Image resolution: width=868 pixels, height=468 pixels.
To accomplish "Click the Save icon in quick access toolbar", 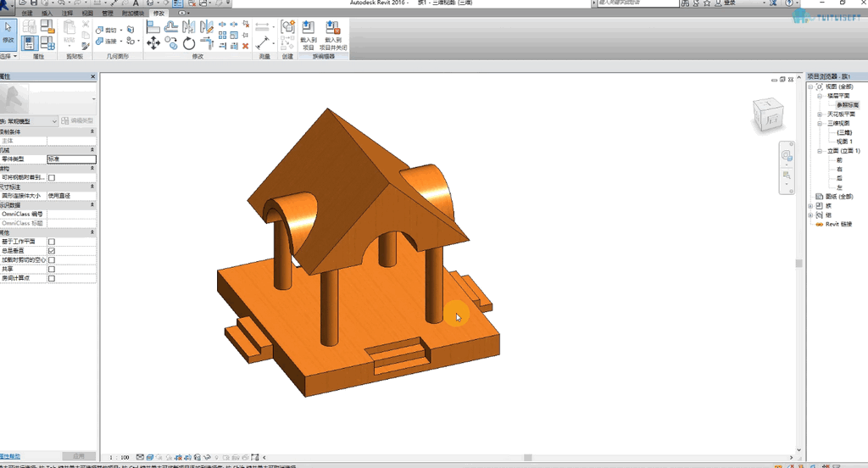I will coord(34,3).
